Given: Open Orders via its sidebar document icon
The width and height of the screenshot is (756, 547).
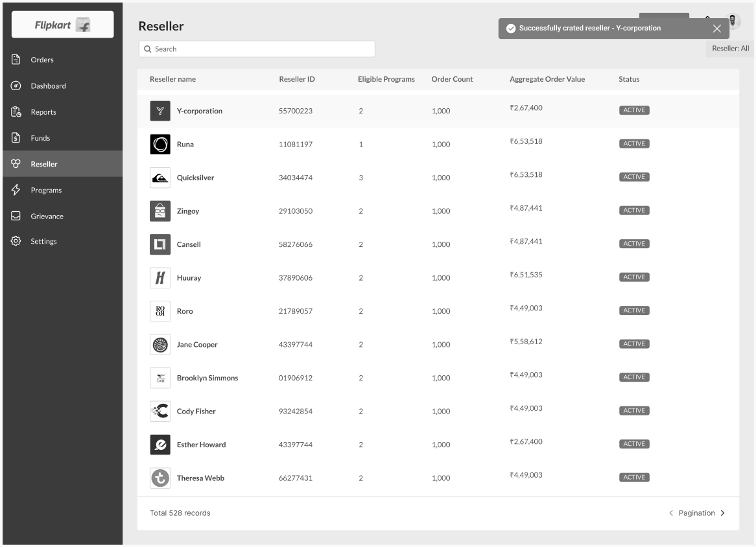Looking at the screenshot, I should coord(16,59).
